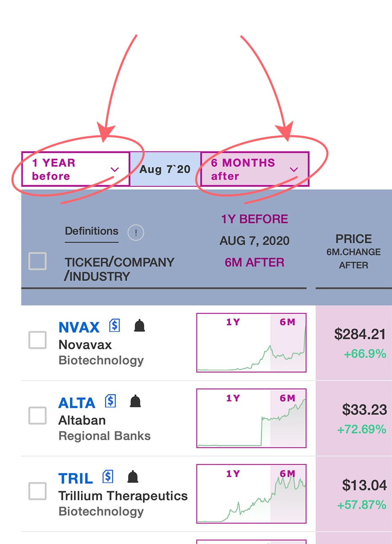Expand the 6 MONTHS after dropdown
Image resolution: width=392 pixels, height=544 pixels.
point(255,169)
